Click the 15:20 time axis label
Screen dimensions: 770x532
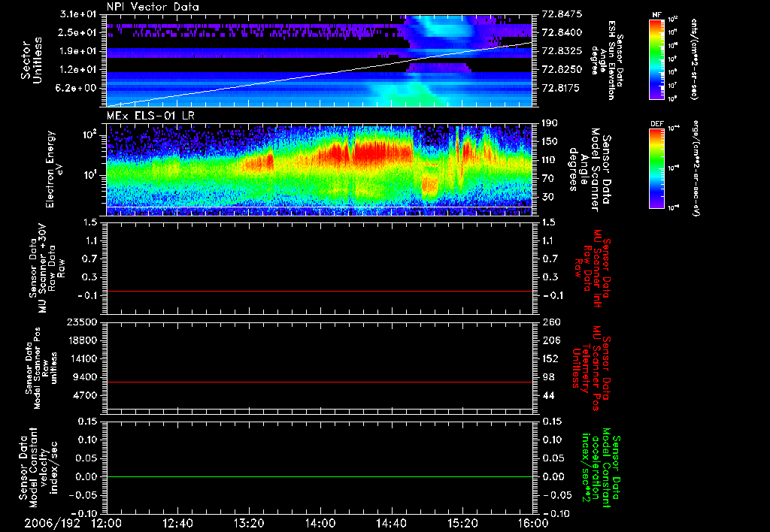coord(462,524)
